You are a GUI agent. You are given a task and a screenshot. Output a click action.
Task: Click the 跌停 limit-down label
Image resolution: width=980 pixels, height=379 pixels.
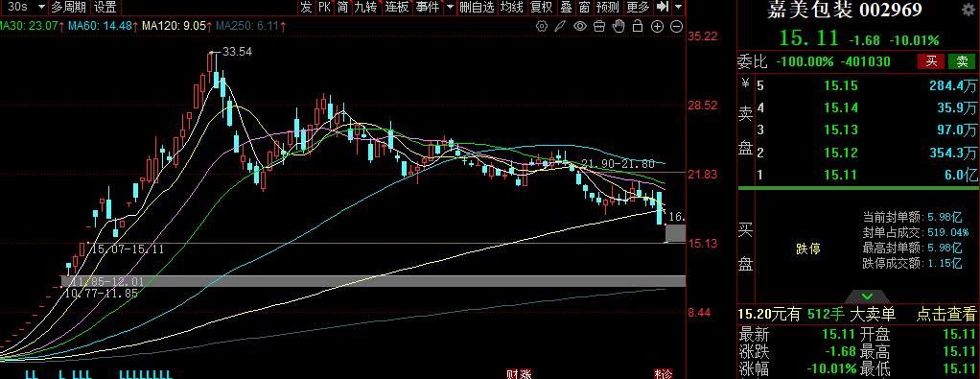point(808,249)
